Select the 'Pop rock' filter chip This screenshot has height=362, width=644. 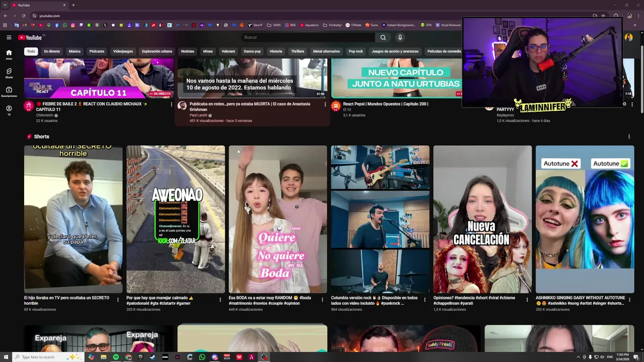point(356,51)
